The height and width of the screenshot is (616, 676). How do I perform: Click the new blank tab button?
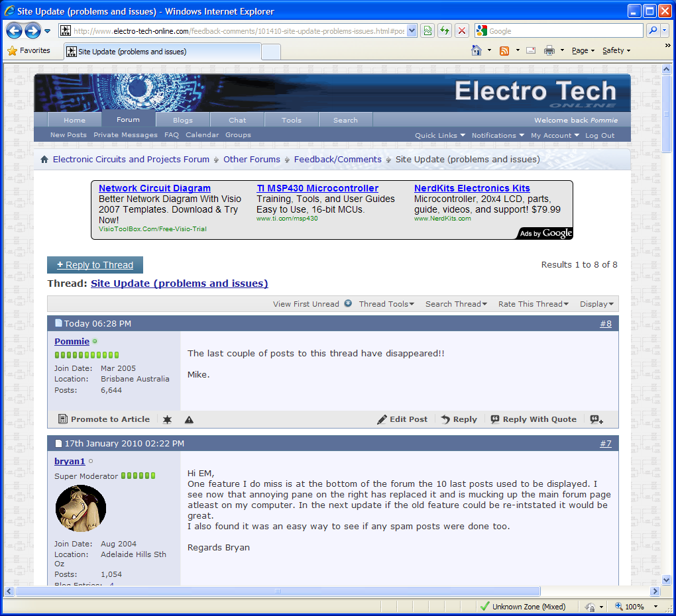(271, 52)
